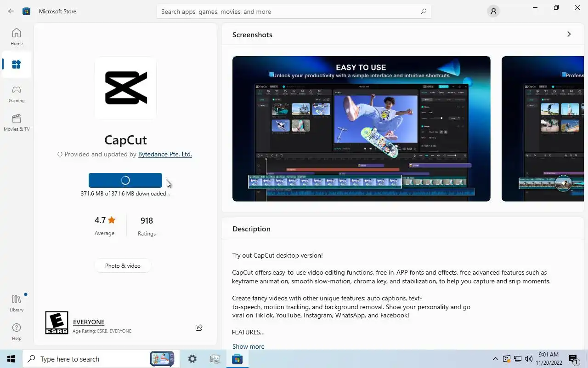Click the Description heading
The height and width of the screenshot is (368, 588).
coord(251,229)
